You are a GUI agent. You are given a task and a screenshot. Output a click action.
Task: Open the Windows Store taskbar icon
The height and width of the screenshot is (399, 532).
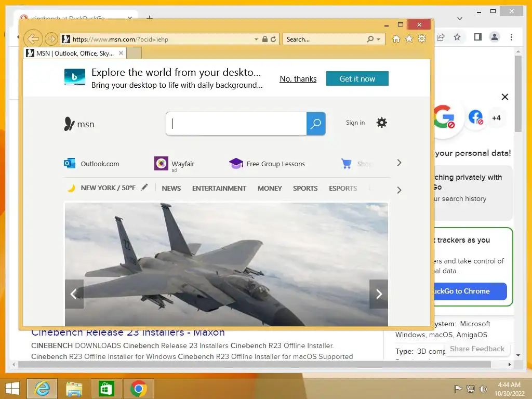pos(106,389)
